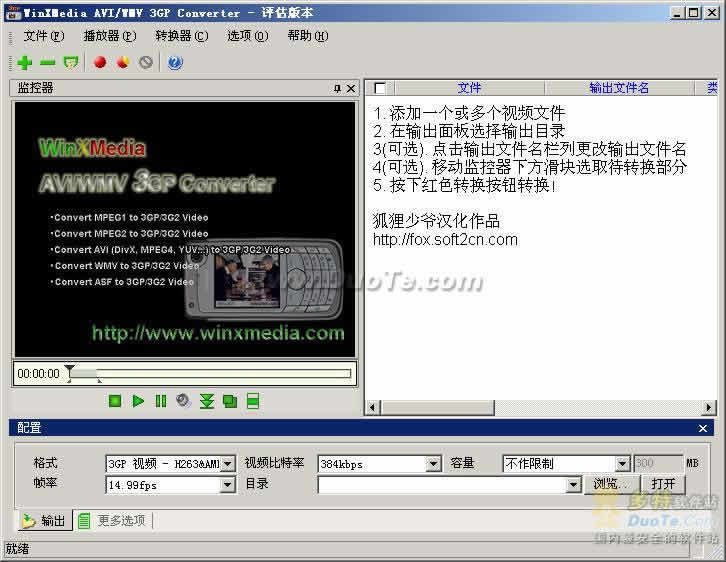Click the 输出文件名 column header
This screenshot has height=562, width=726.
coord(619,88)
